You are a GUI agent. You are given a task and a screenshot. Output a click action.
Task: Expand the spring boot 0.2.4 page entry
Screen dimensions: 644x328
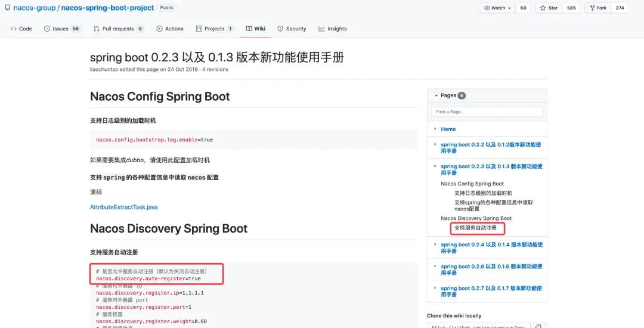(x=435, y=245)
